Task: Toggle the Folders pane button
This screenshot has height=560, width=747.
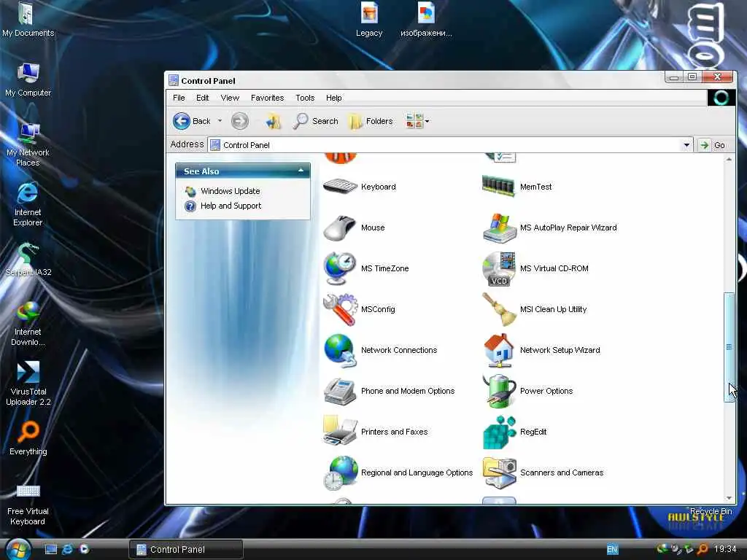Action: pyautogui.click(x=371, y=122)
